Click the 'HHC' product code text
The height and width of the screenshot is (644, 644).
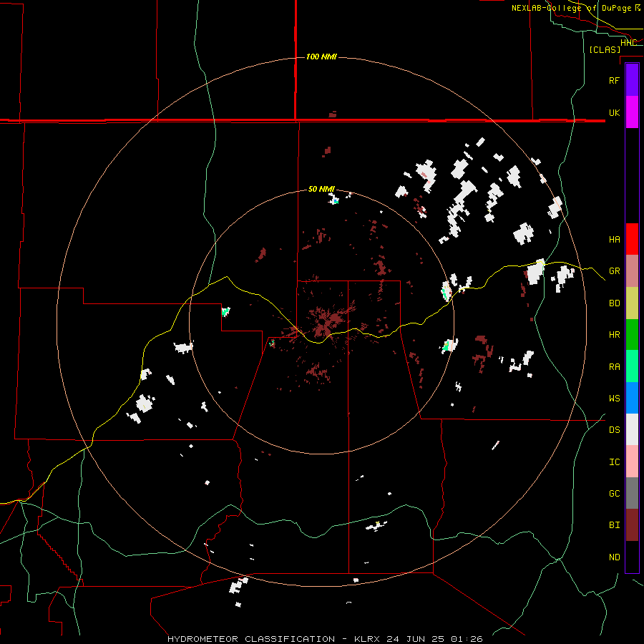click(x=628, y=43)
